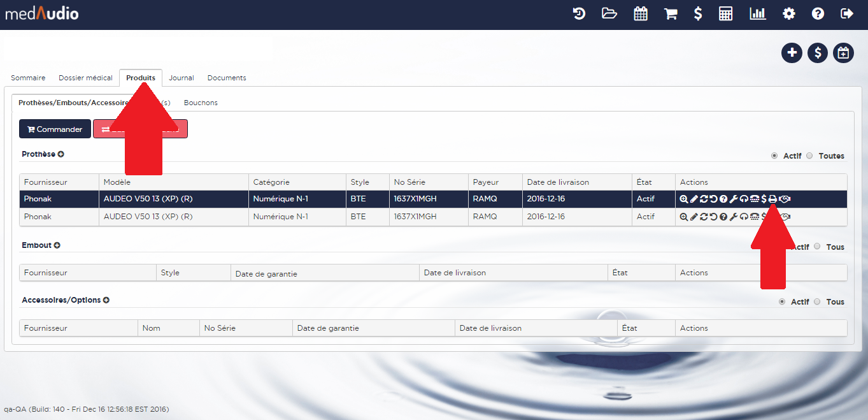Open the Bouchons sub-tab
Viewport: 868px width, 420px height.
coord(201,103)
